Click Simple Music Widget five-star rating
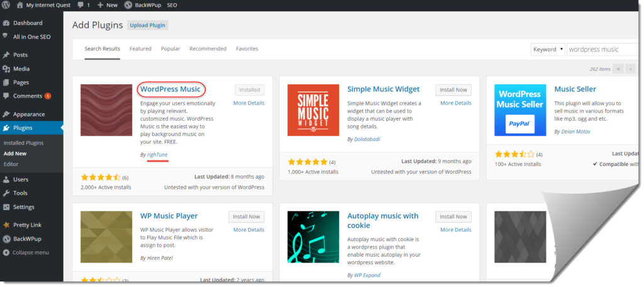 [x=308, y=162]
